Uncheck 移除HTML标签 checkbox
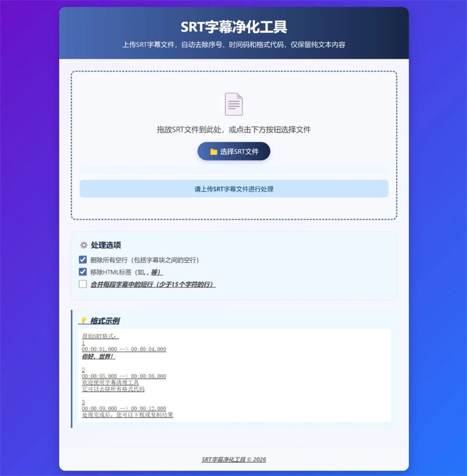The image size is (467, 476). point(82,272)
